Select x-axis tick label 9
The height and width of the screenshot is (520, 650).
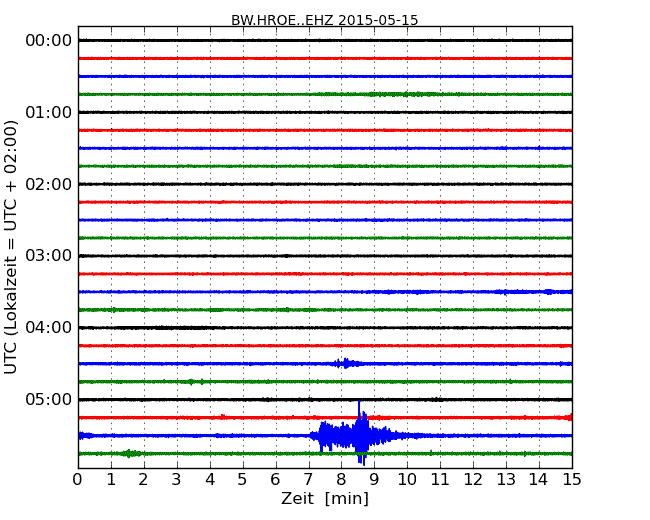[374, 480]
